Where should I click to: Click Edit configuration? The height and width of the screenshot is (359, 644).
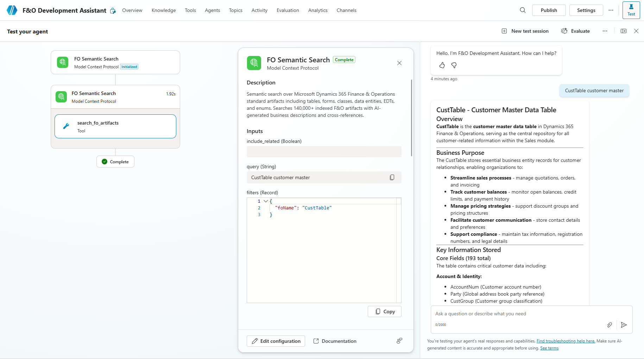pyautogui.click(x=276, y=341)
